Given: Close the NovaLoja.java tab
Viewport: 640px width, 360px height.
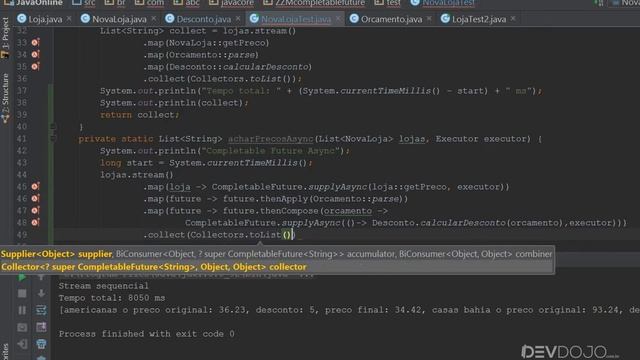Looking at the screenshot, I should [x=153, y=19].
